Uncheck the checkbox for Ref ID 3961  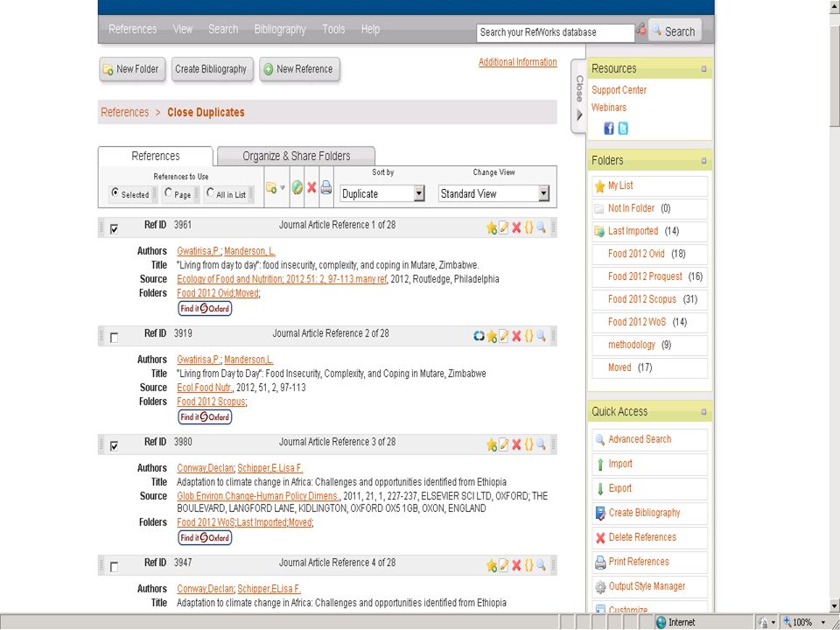pyautogui.click(x=114, y=229)
